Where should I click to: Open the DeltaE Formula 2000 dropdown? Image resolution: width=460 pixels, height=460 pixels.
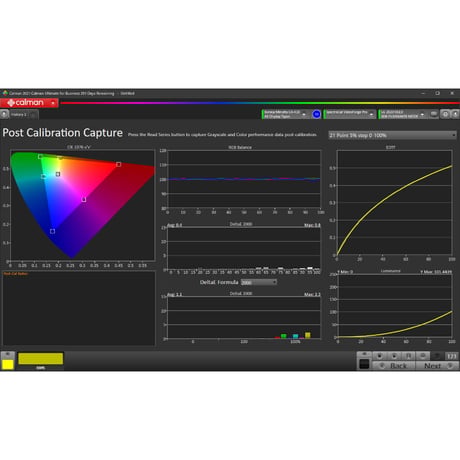click(259, 282)
